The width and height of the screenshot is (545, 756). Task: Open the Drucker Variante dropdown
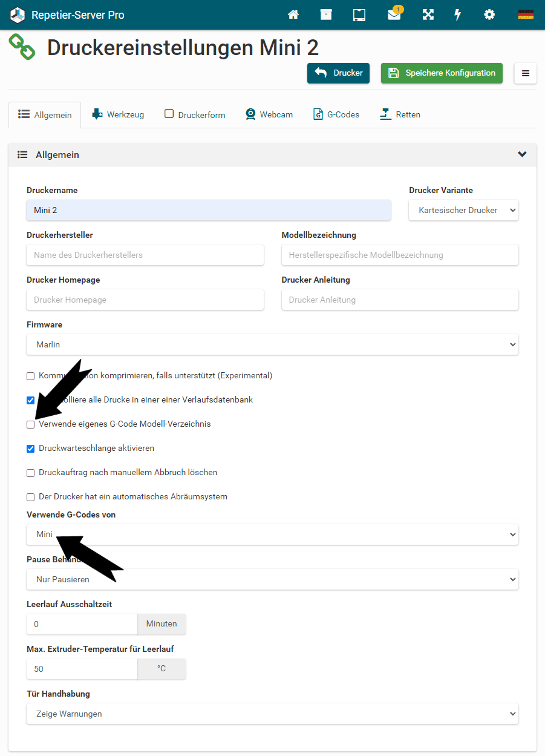point(464,210)
